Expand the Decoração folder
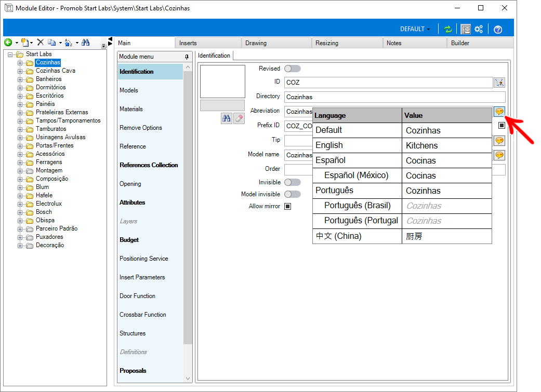Image resolution: width=541 pixels, height=392 pixels. [20, 246]
